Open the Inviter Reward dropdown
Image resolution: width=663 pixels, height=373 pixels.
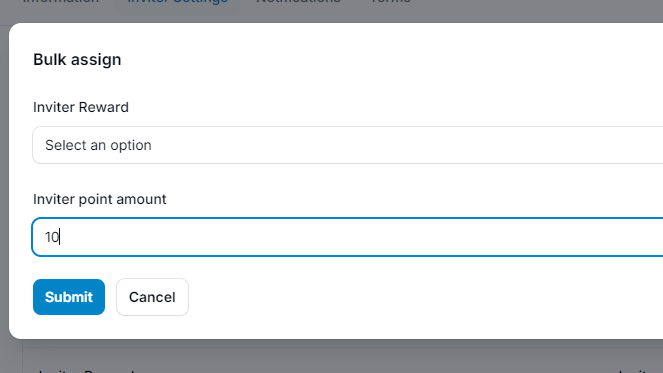tap(348, 145)
